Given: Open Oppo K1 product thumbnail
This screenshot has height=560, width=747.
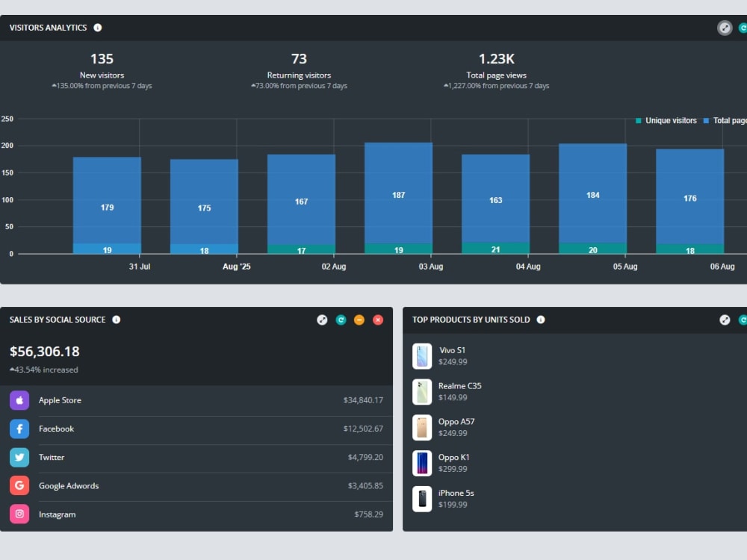Looking at the screenshot, I should tap(422, 464).
